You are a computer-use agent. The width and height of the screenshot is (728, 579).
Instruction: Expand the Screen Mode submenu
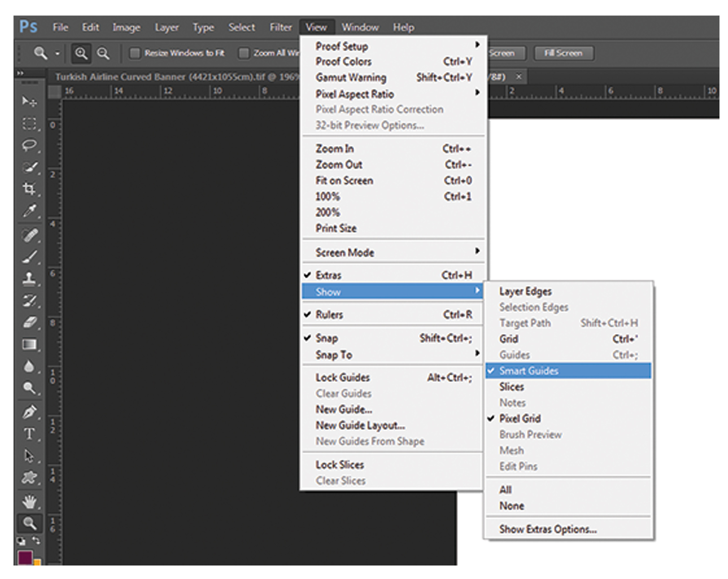coord(393,253)
